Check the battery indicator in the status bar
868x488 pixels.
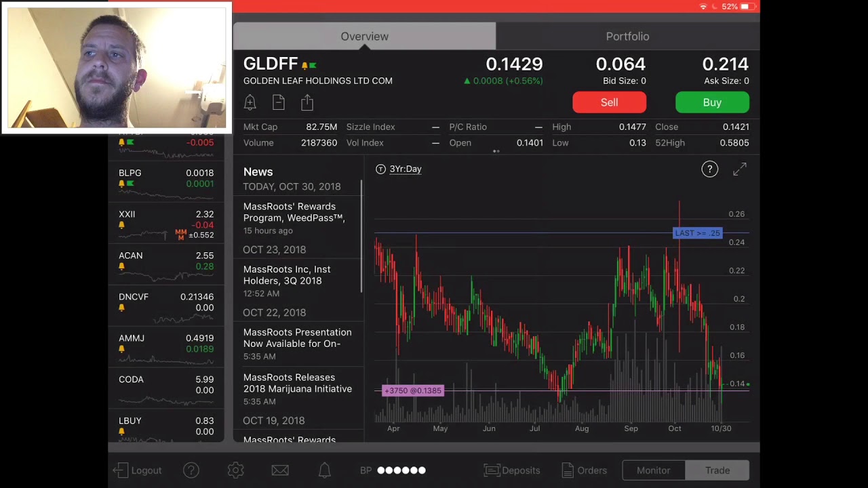[747, 7]
